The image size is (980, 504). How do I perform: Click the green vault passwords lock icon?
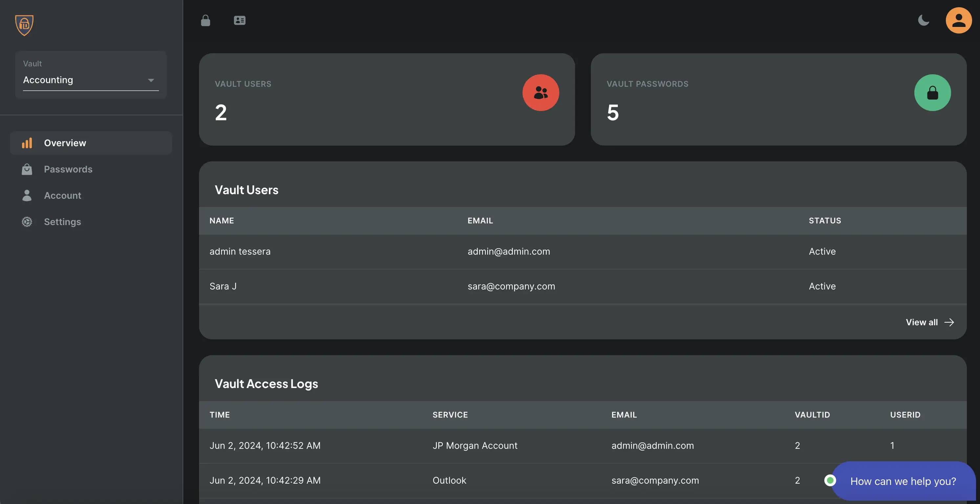[x=932, y=93]
